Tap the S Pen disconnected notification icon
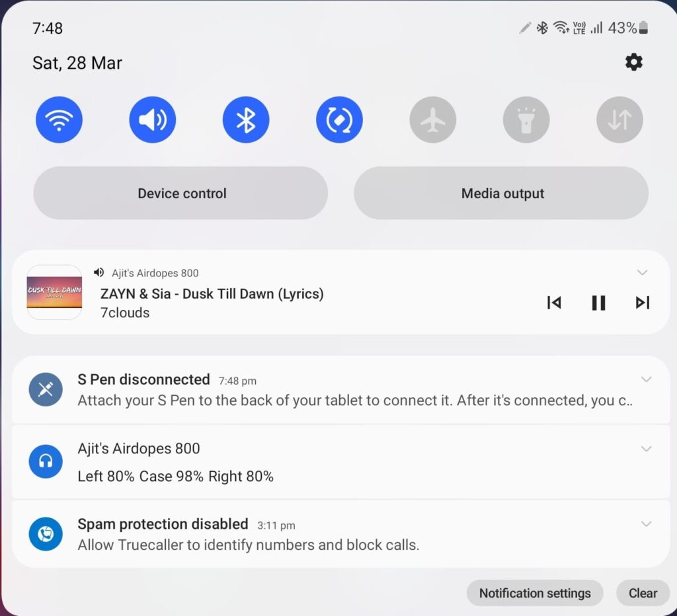 (46, 389)
